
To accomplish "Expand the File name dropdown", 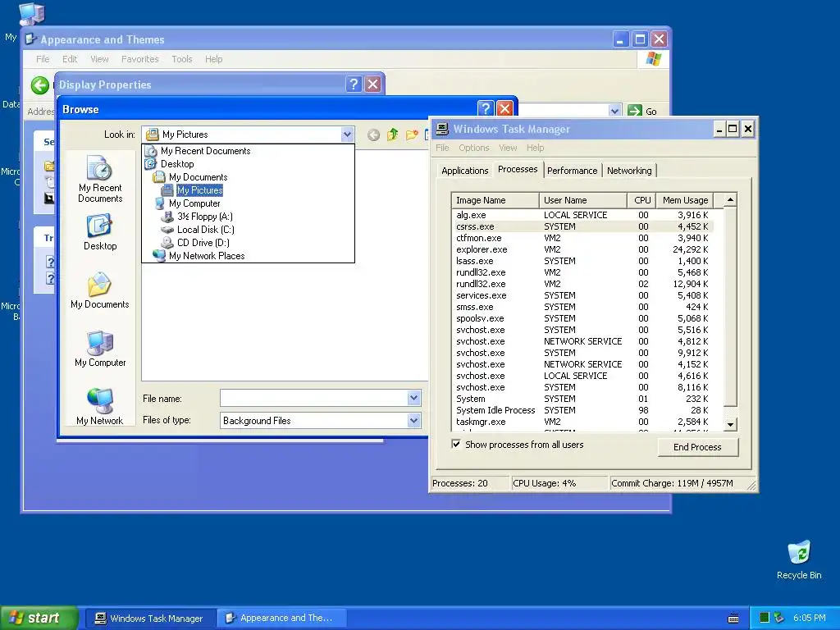I will point(413,398).
